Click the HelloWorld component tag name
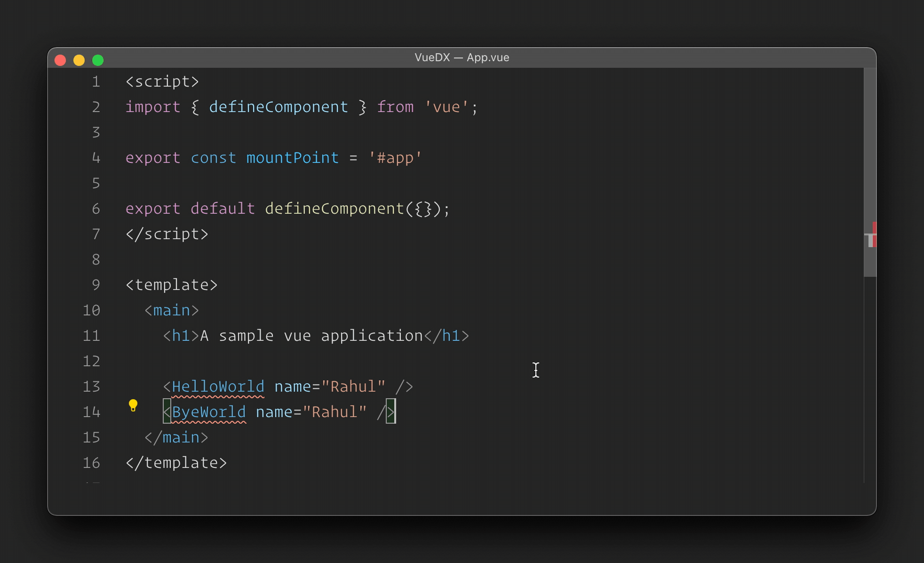 click(218, 386)
